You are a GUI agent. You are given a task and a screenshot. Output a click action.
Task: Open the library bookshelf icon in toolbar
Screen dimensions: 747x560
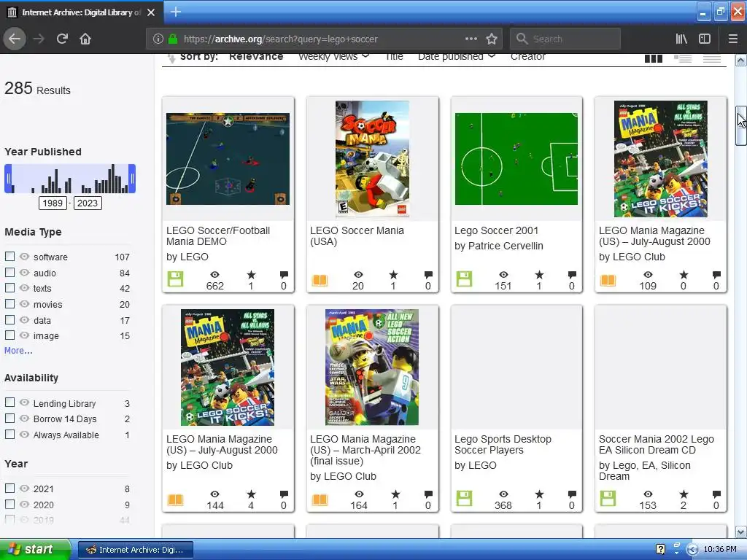681,39
